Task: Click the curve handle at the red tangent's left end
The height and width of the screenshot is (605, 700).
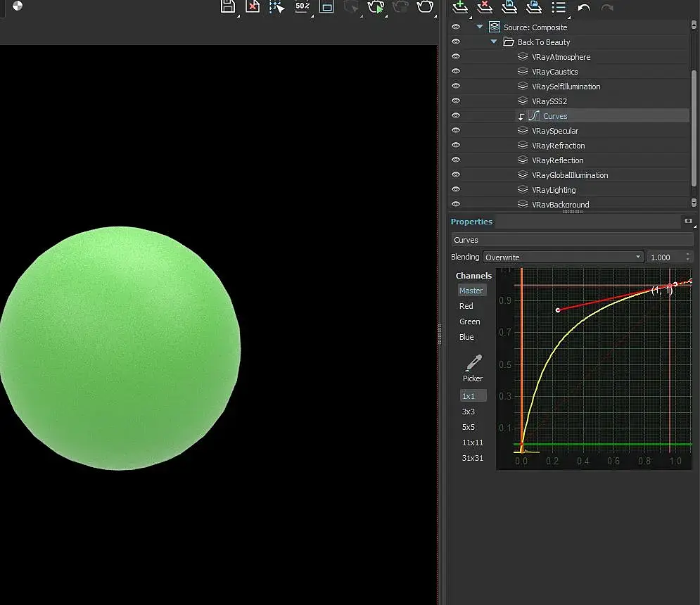Action: pos(558,310)
